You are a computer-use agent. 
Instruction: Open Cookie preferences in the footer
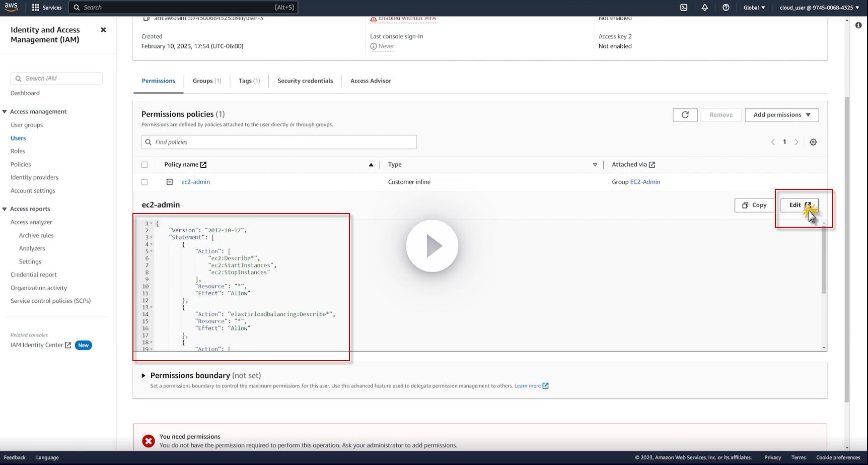(x=838, y=457)
